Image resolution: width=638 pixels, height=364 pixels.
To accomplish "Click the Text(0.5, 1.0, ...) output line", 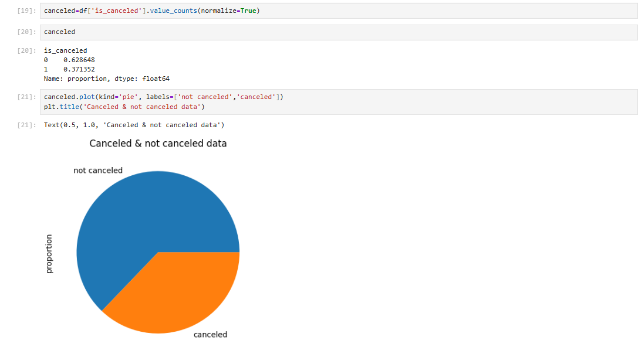I will (x=134, y=125).
